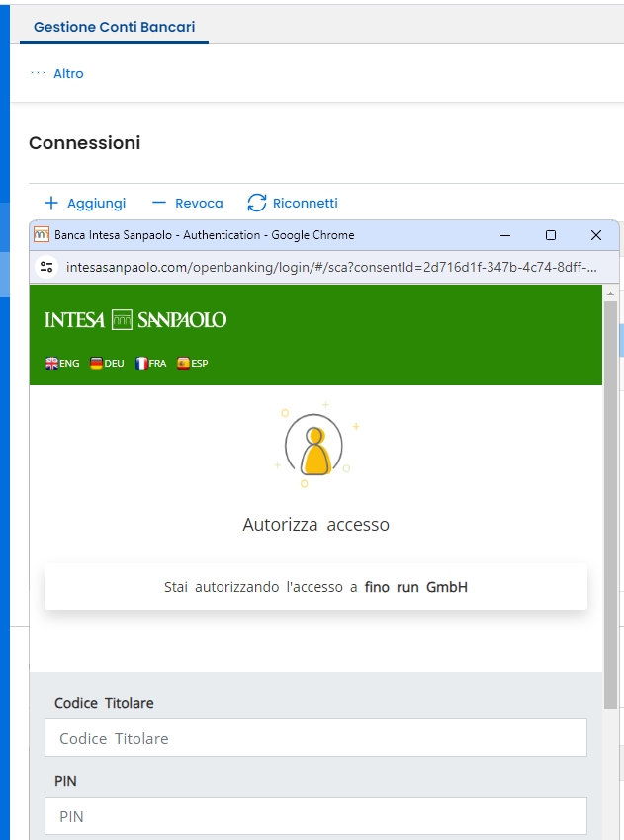Click the 'Connessioni' section heading
The height and width of the screenshot is (840, 624).
(85, 143)
